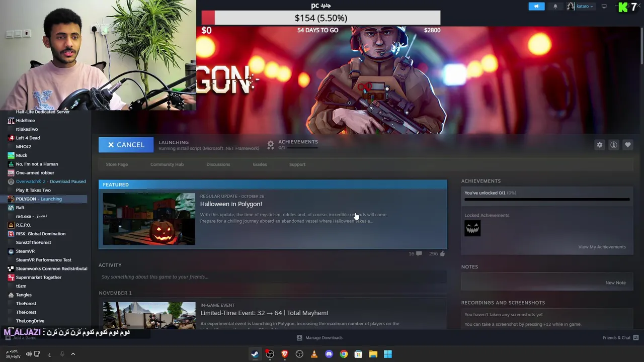This screenshot has height=362, width=644.
Task: Open Microsoft Store from the taskbar
Action: [x=358, y=354]
